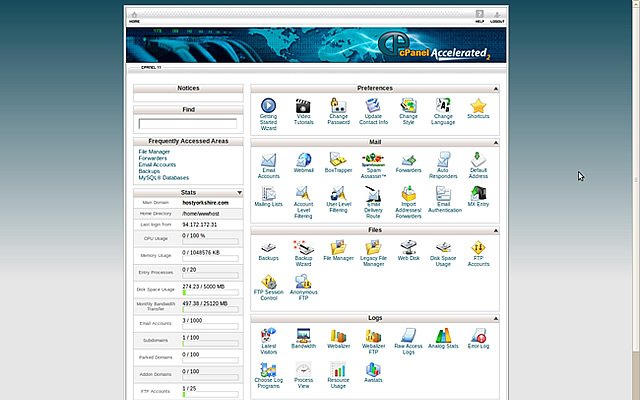Open Change Style

point(408,111)
